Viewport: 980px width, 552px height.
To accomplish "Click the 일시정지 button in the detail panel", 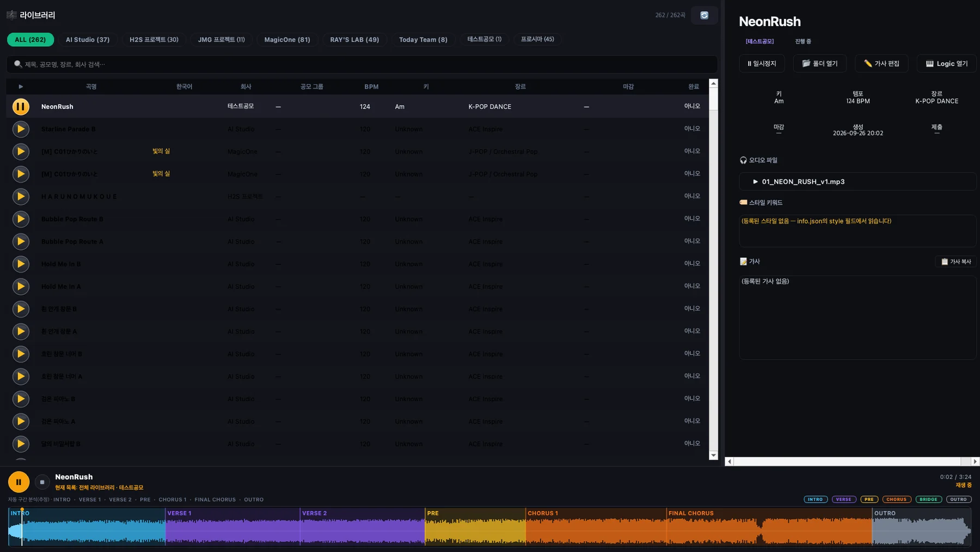I will pyautogui.click(x=762, y=64).
